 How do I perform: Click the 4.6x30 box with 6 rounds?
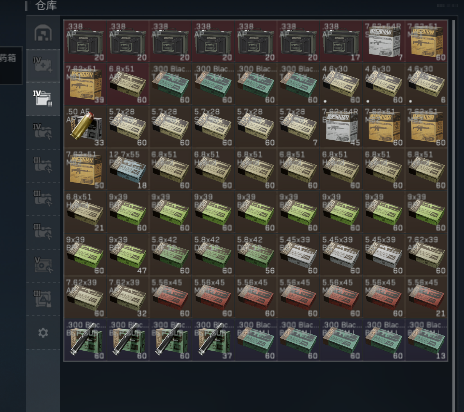(x=427, y=84)
